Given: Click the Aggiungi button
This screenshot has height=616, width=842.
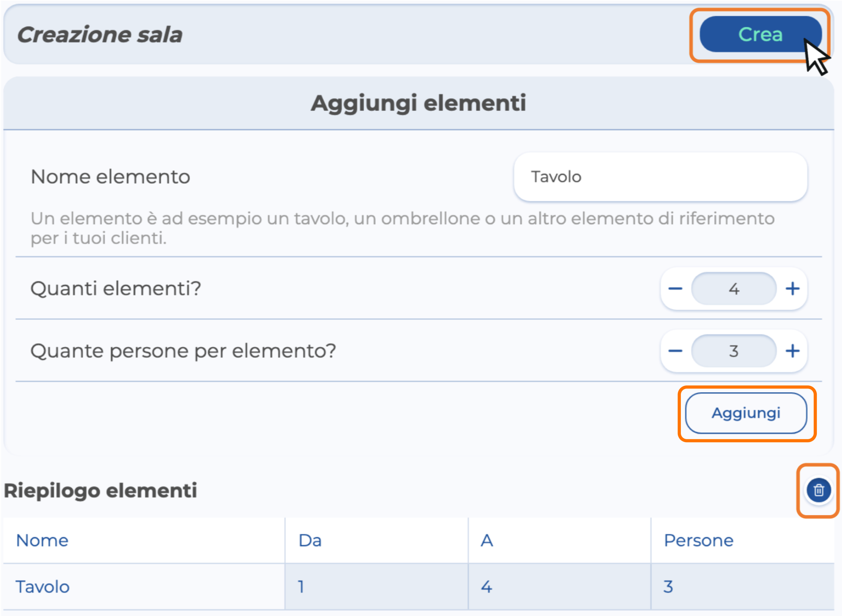Looking at the screenshot, I should [746, 413].
